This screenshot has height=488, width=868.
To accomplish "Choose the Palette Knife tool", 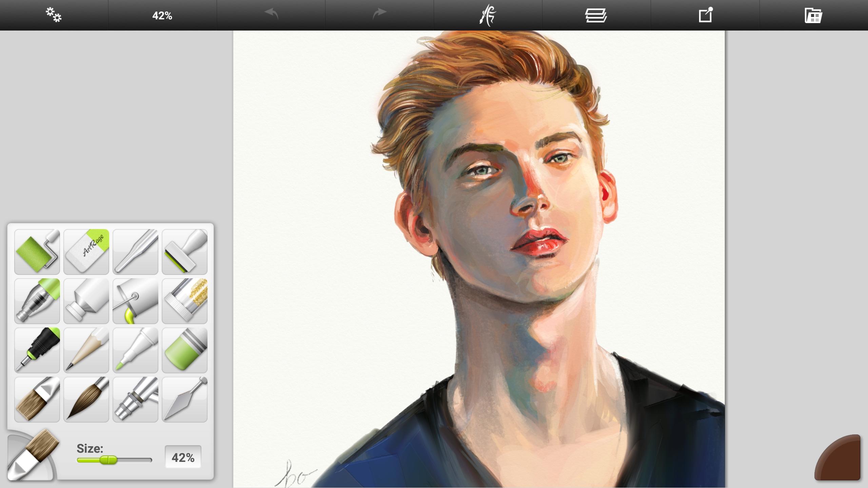I will pos(184,399).
